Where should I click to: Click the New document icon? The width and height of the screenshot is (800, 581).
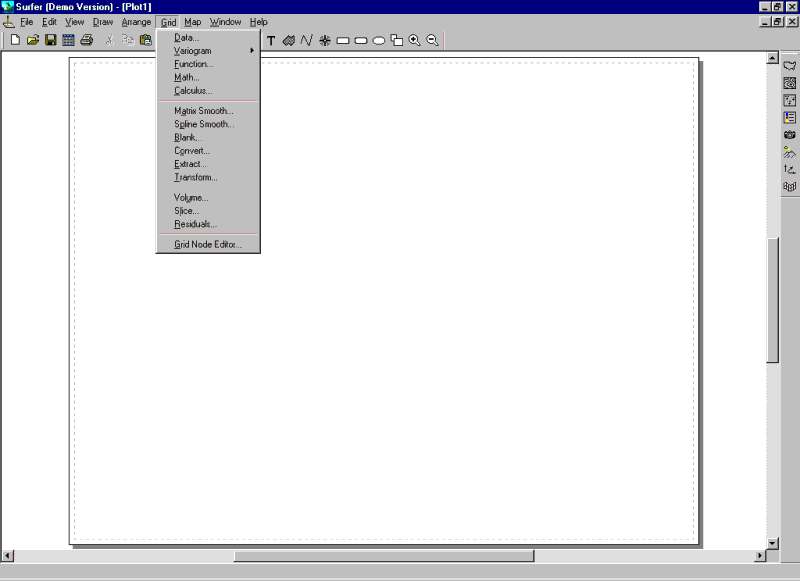click(15, 40)
